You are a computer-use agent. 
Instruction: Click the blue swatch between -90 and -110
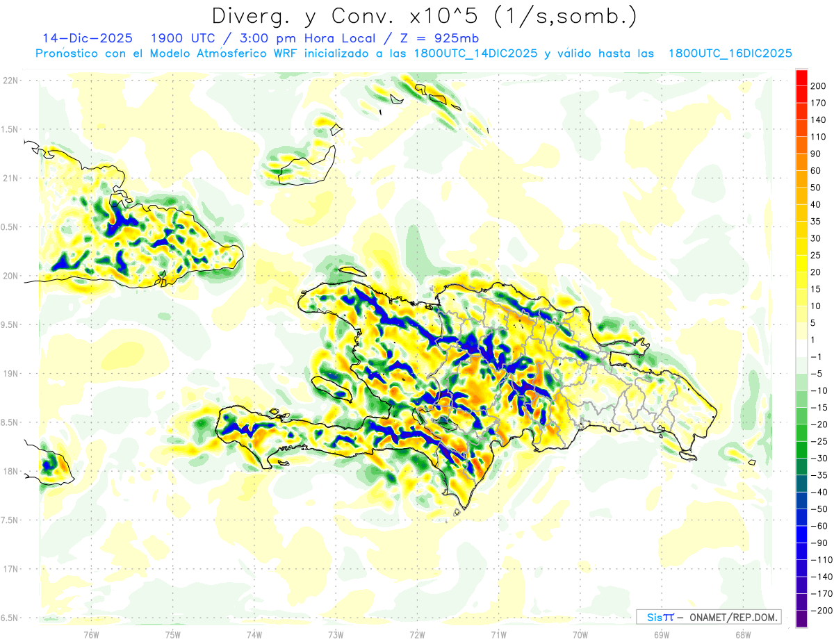801,552
